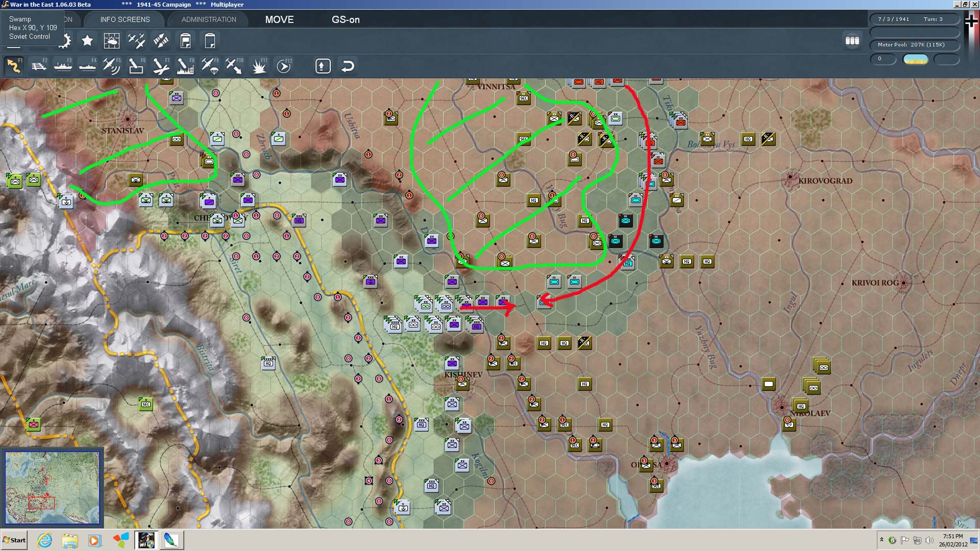This screenshot has width=980, height=551.
Task: Switch to the War in the East taskbar button
Action: 146,540
